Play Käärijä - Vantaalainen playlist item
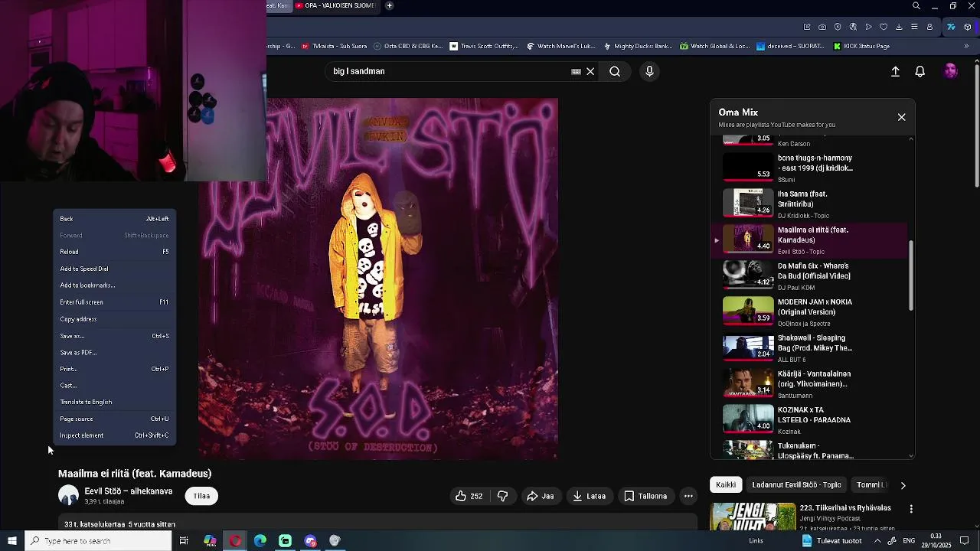Image resolution: width=980 pixels, height=551 pixels. (x=810, y=383)
